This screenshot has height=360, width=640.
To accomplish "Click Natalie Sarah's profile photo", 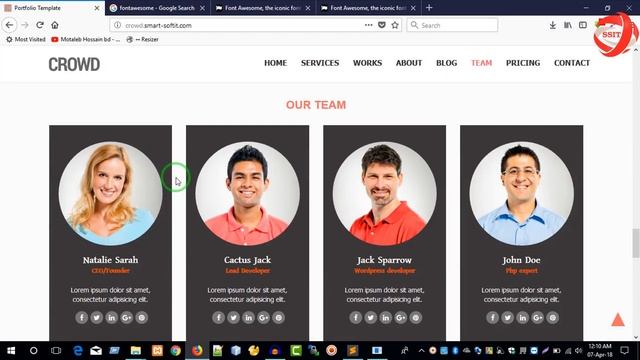I will click(x=111, y=193).
